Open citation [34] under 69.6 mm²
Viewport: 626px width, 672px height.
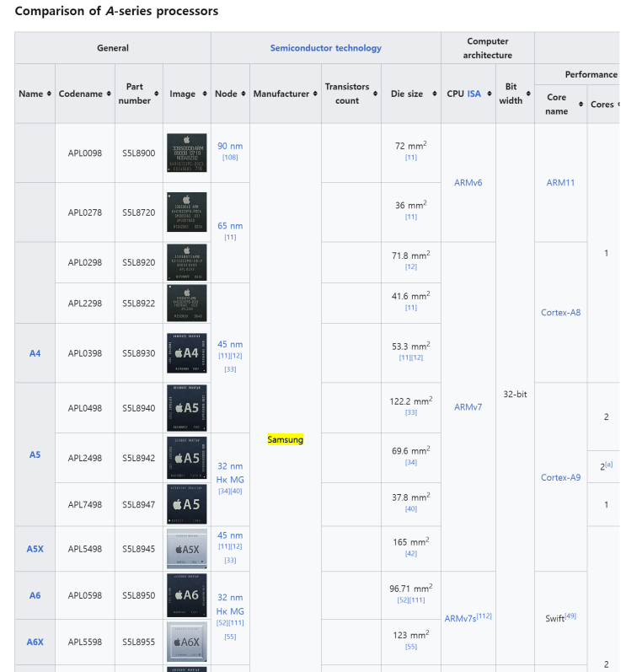[x=411, y=462]
